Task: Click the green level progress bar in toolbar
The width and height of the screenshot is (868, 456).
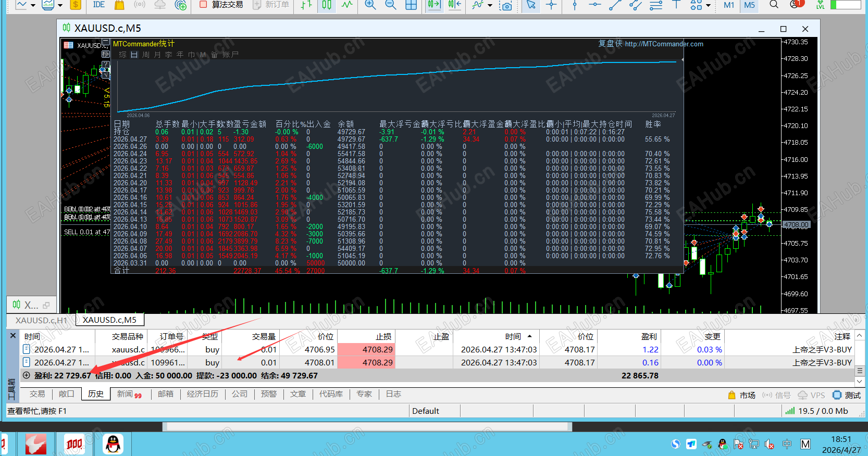Action: pos(846,4)
